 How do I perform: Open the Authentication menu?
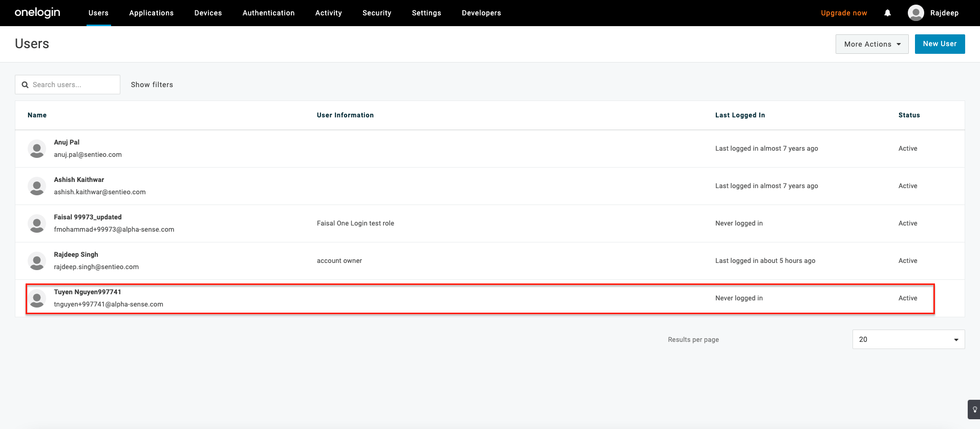[x=268, y=13]
